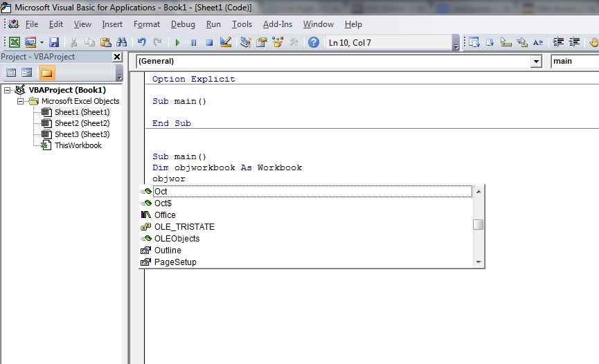Viewport: 599px width, 364px height.
Task: Undo the last action
Action: pos(142,42)
